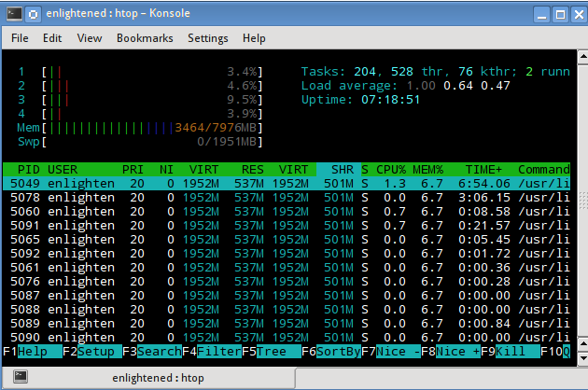
Task: Select process row with PID 5049
Action: pos(287,184)
